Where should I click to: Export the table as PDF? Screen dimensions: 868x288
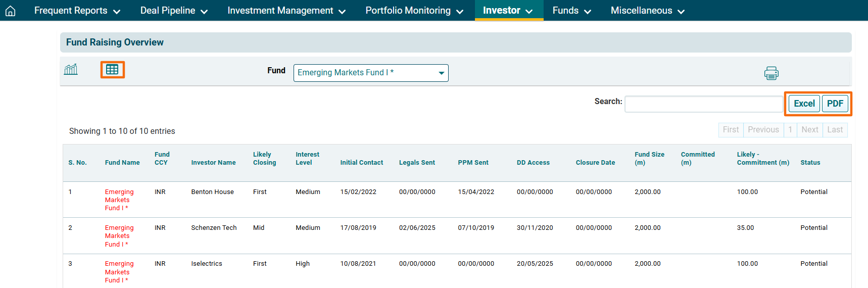tap(835, 104)
